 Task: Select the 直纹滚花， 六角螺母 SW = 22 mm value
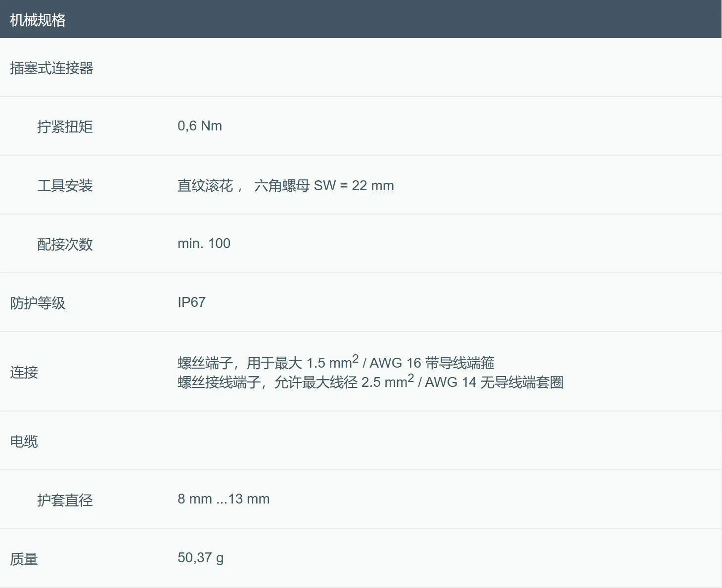tap(286, 185)
